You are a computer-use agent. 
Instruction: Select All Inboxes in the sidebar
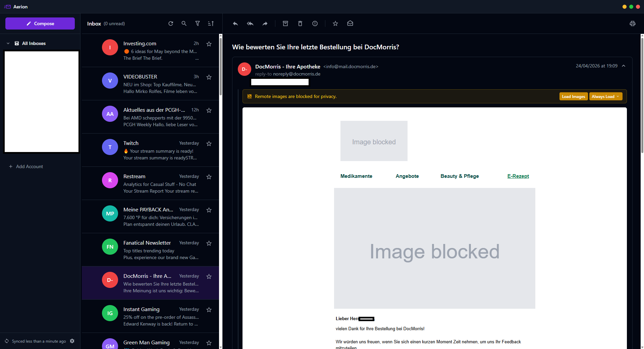34,43
